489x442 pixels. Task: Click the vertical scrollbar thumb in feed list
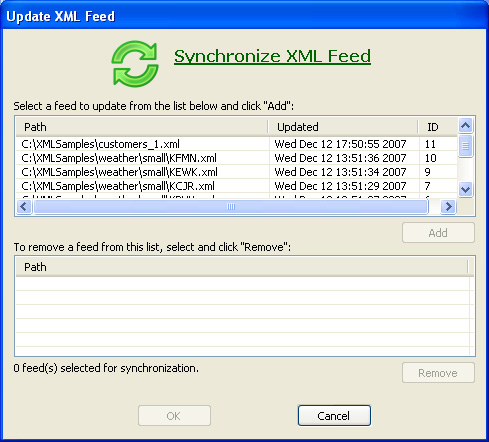pos(465,146)
